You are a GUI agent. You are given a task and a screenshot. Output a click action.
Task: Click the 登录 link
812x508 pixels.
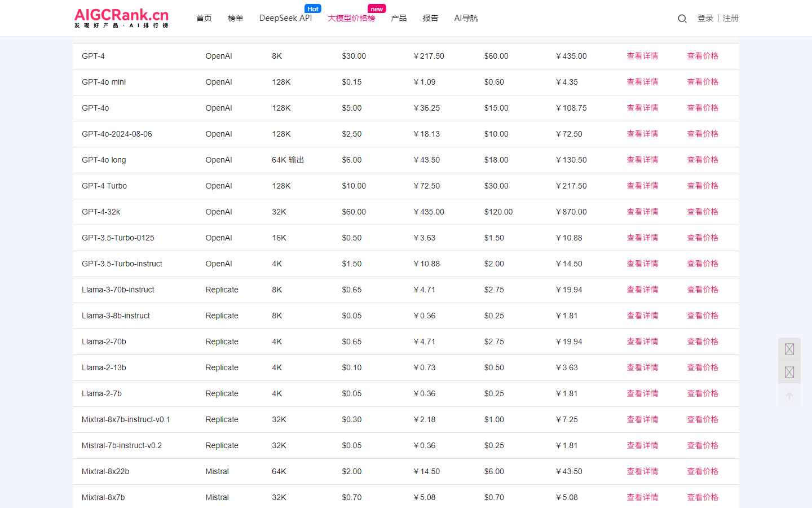pyautogui.click(x=705, y=18)
